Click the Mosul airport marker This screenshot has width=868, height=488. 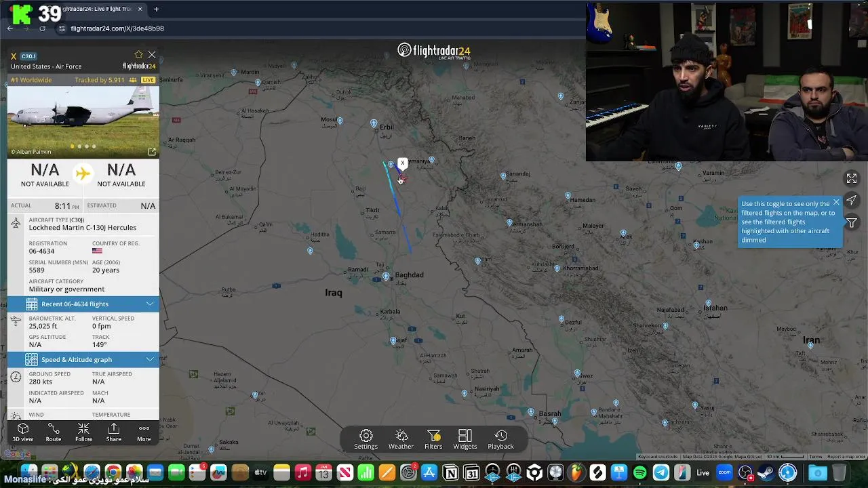point(340,121)
